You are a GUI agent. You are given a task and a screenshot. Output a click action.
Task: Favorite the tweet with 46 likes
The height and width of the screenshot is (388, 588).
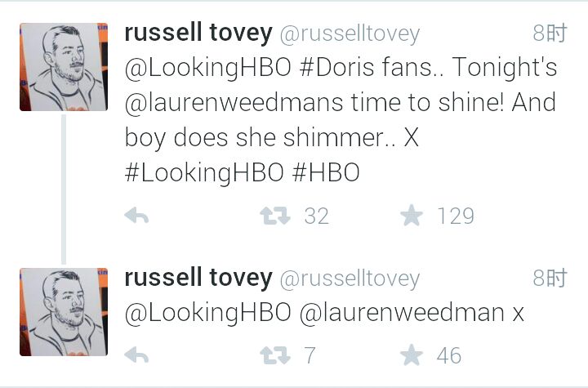click(412, 355)
